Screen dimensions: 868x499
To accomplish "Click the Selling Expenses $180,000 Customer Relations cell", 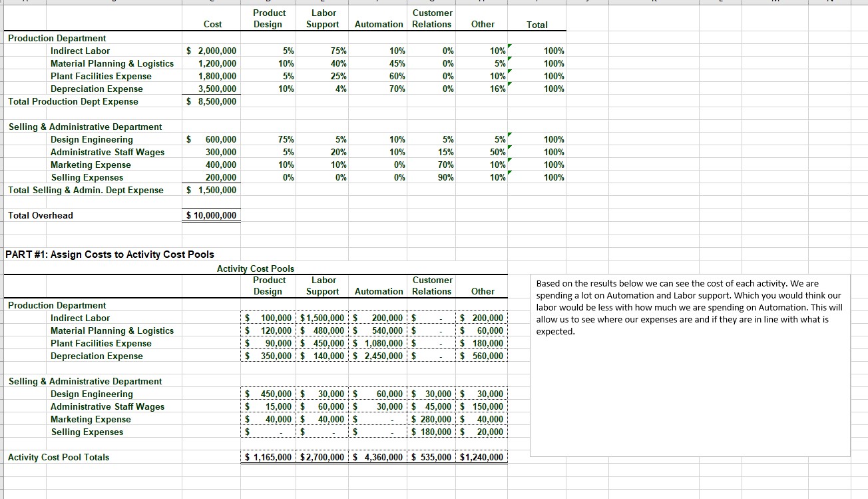I will 432,431.
